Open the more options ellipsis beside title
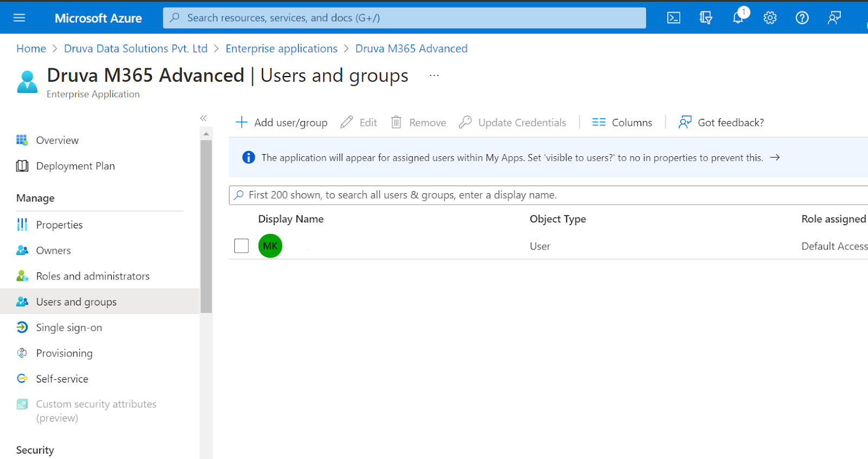The image size is (868, 459). click(x=434, y=75)
